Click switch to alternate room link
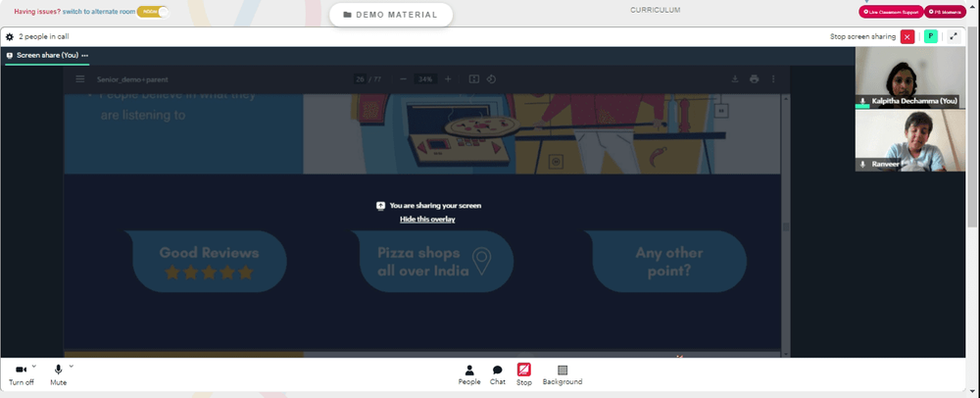This screenshot has height=398, width=980. coord(99,12)
